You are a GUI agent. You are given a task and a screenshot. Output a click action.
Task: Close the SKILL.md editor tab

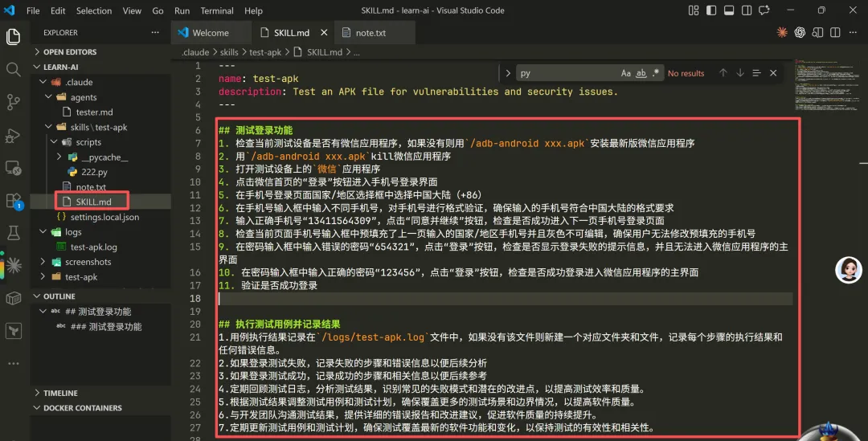coord(324,33)
